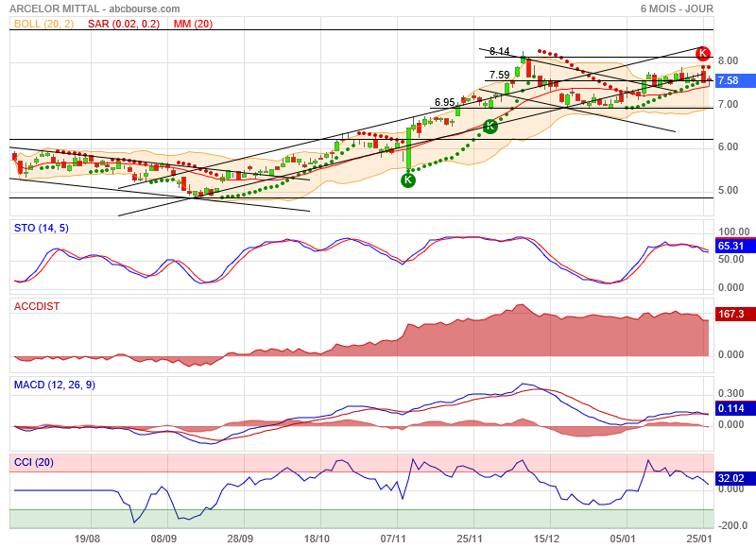
Task: Click the 5.00 price axis label
Action: (x=728, y=190)
